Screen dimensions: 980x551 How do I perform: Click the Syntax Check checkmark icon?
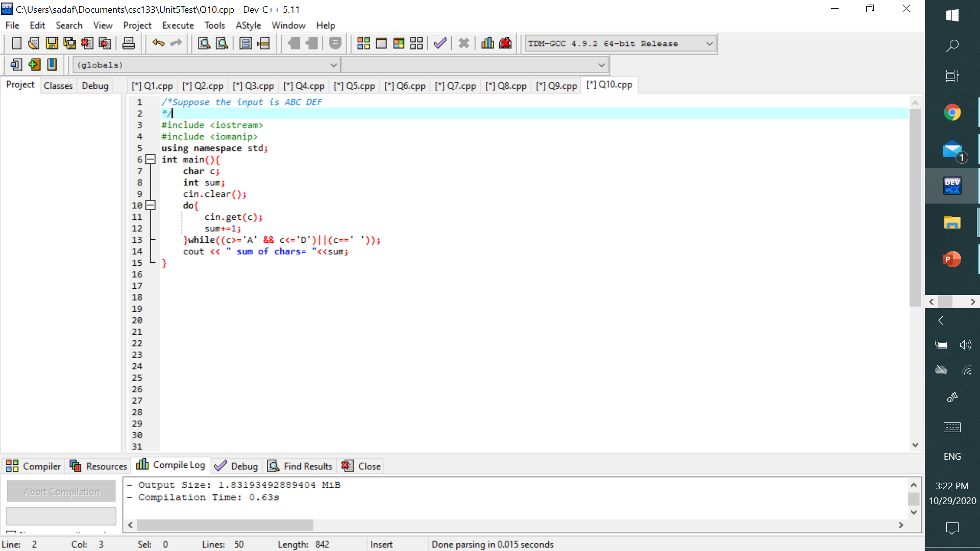tap(440, 43)
